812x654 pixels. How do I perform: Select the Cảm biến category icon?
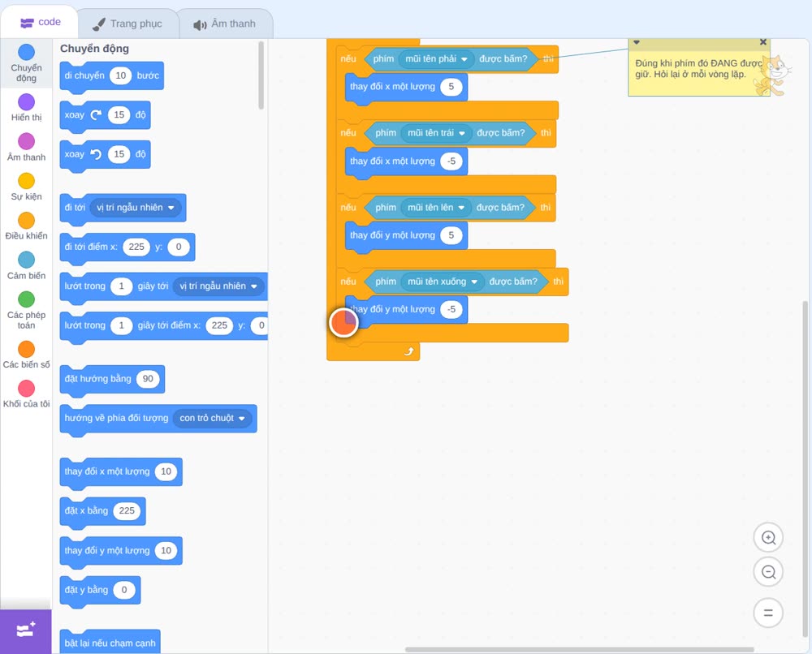27,260
